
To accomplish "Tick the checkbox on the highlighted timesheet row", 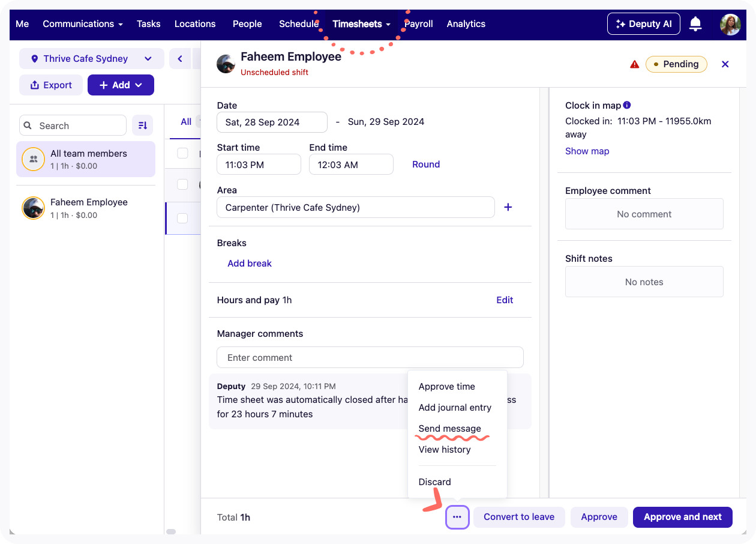I will [x=182, y=219].
